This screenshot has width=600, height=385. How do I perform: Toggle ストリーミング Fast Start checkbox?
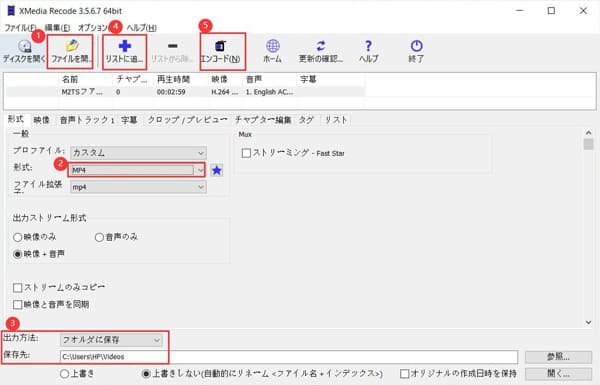(246, 153)
